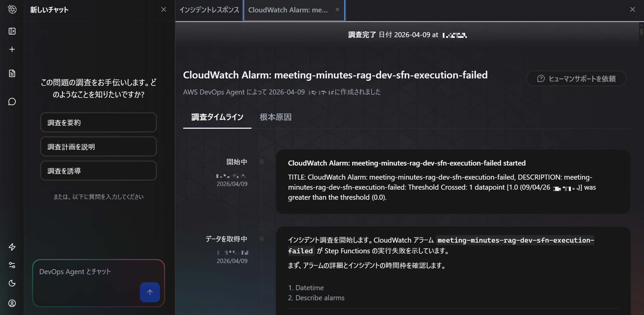Open the document icon in sidebar
The image size is (644, 315).
tap(12, 73)
